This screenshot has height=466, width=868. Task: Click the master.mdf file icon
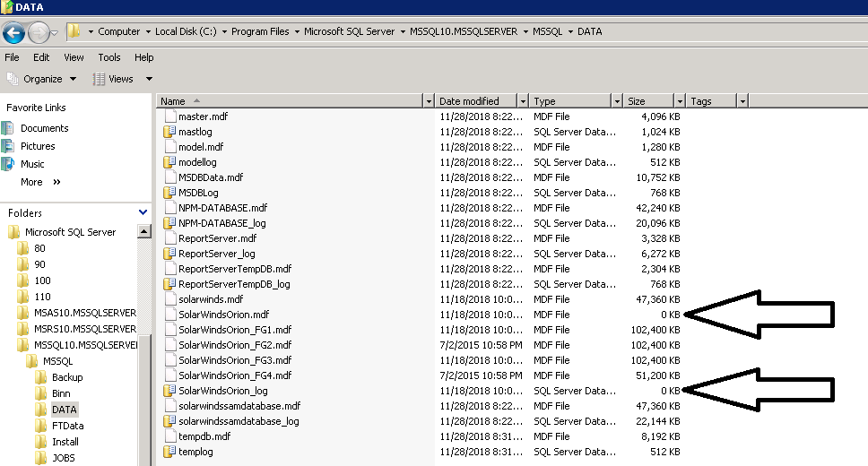pyautogui.click(x=169, y=116)
